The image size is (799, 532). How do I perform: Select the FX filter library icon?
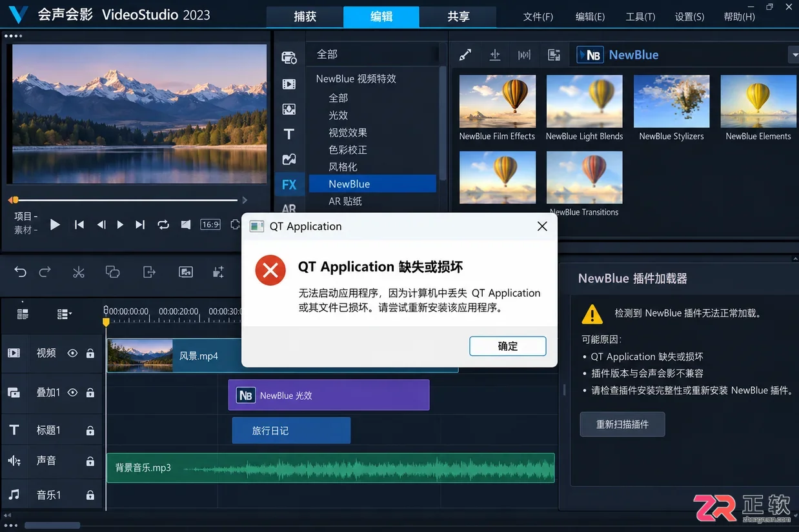click(x=289, y=184)
